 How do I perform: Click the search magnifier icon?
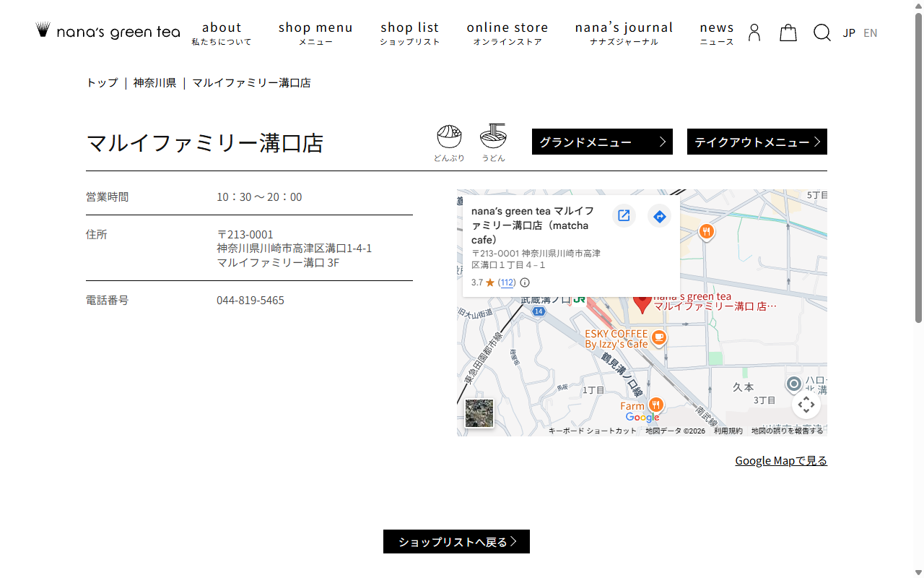pyautogui.click(x=822, y=33)
